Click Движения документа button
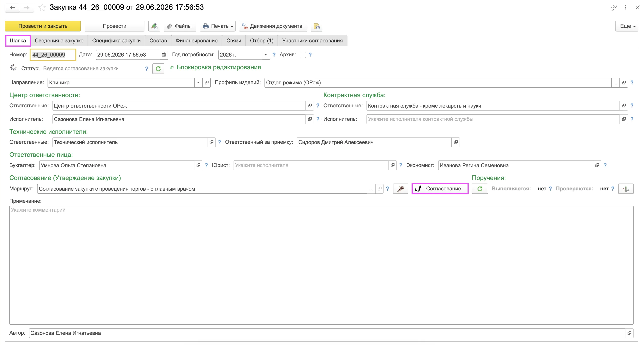The height and width of the screenshot is (345, 644). [273, 26]
